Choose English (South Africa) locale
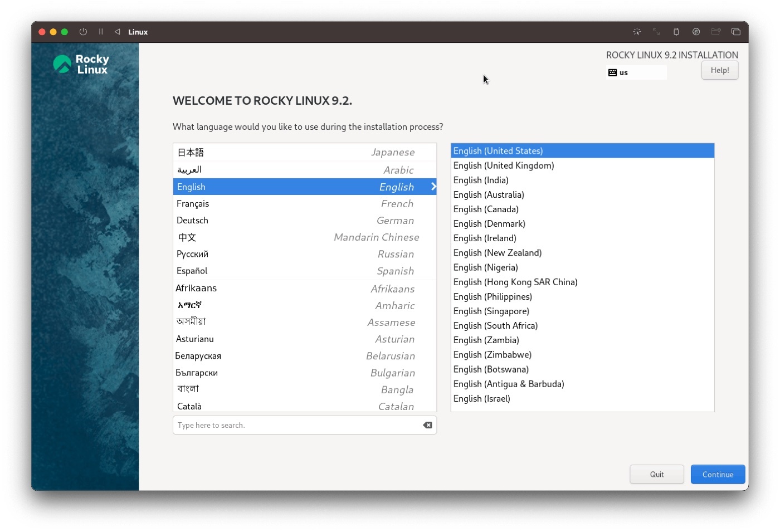The width and height of the screenshot is (780, 532). (x=582, y=325)
